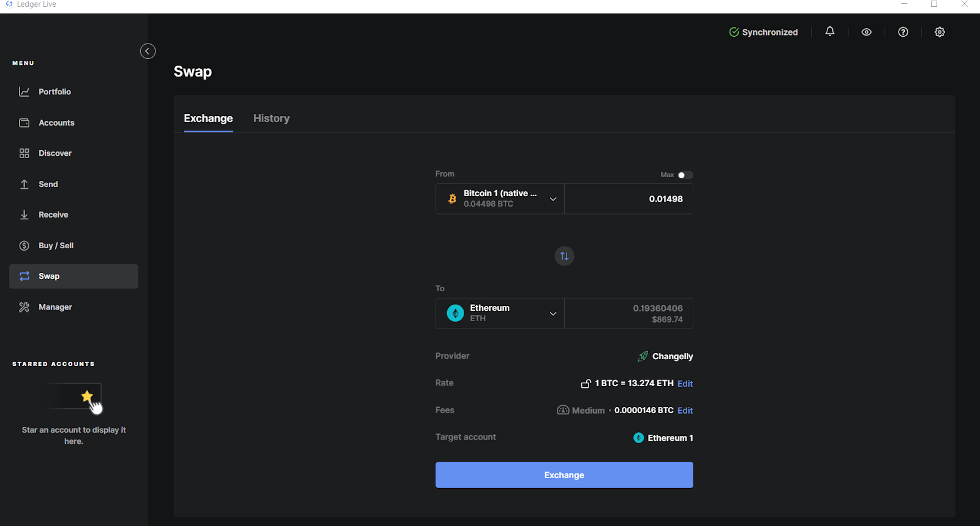This screenshot has width=980, height=526.
Task: Switch to the History tab
Action: 271,118
